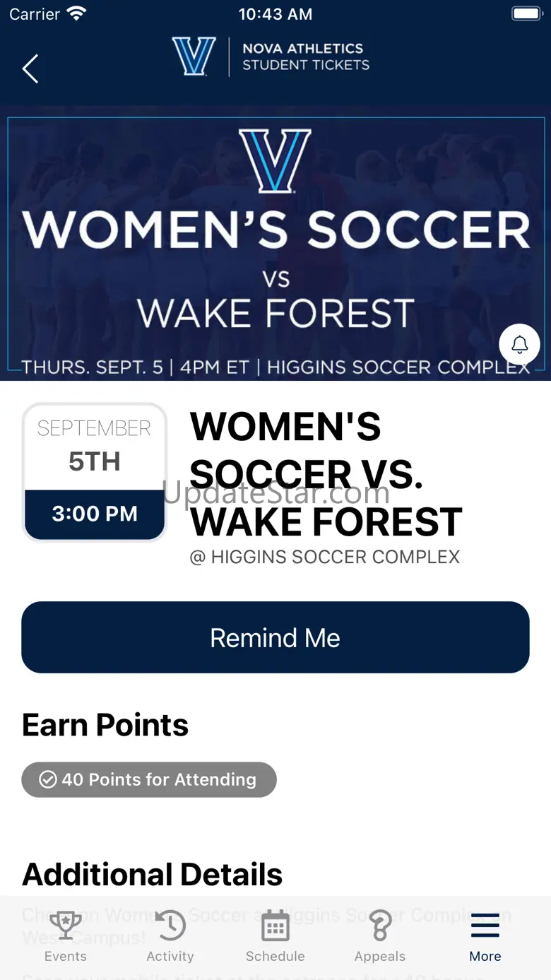Tap the Higgins Soccer Complex location text
Image resolution: width=551 pixels, height=980 pixels.
coord(325,557)
